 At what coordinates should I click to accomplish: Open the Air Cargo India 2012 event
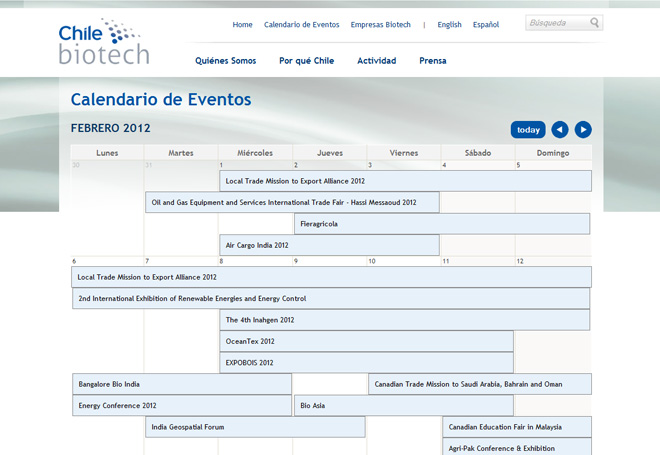point(329,245)
